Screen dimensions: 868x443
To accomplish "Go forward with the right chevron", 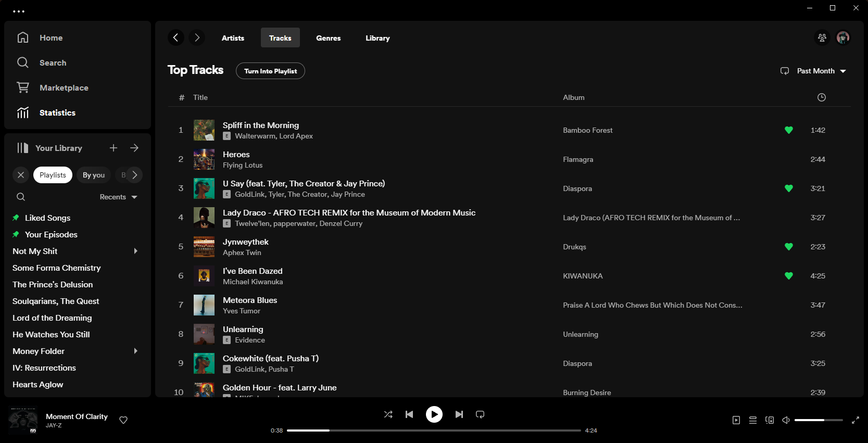I will click(197, 37).
